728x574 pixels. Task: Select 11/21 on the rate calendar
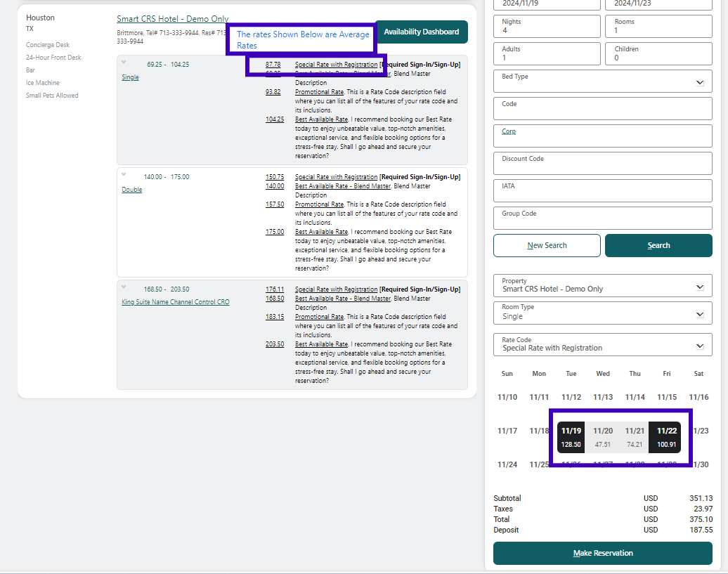click(635, 437)
